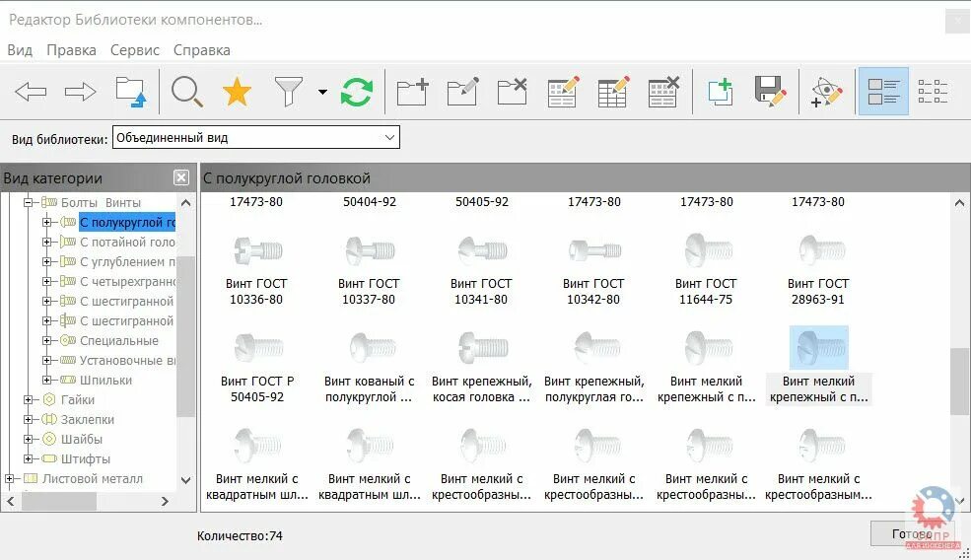Select Винт ГОСТ 11644-75 thumbnail

(708, 250)
